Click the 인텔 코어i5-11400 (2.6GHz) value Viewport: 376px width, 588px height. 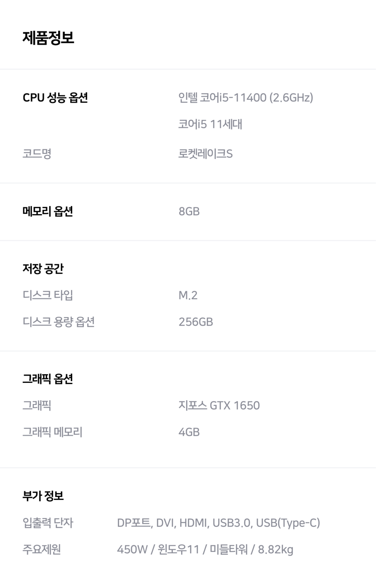tap(246, 97)
